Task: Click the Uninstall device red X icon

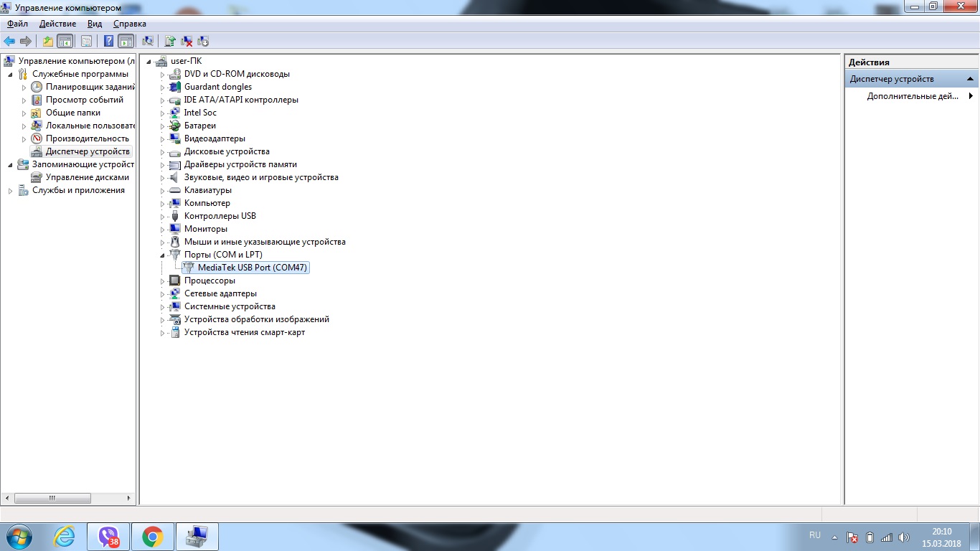Action: [187, 42]
